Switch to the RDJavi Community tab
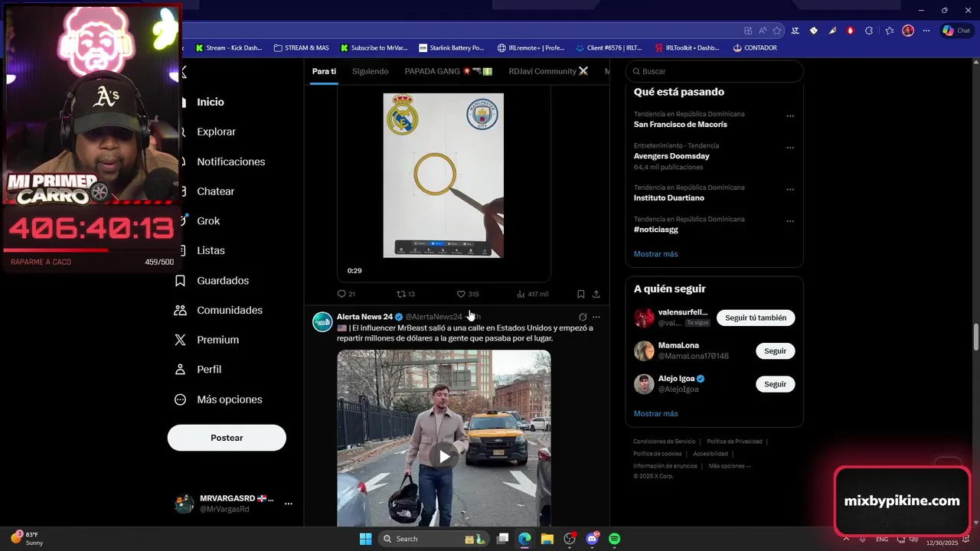The width and height of the screenshot is (980, 551). [x=548, y=71]
